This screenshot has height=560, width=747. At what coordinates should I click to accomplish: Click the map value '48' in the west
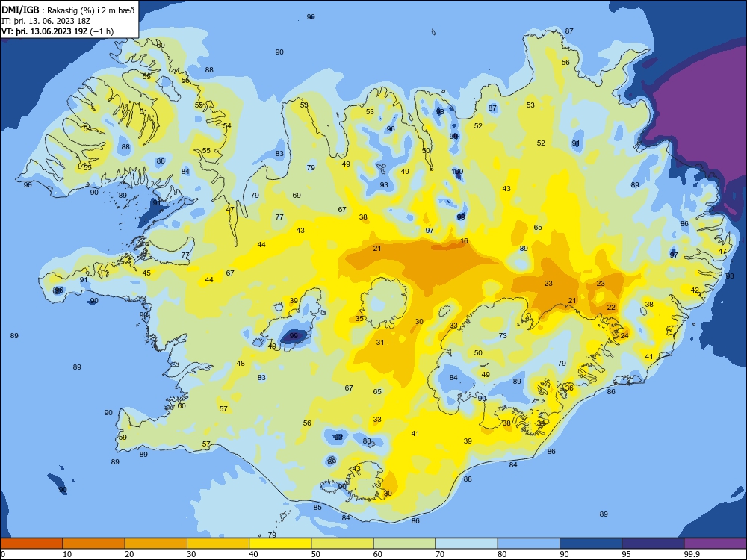pyautogui.click(x=241, y=364)
